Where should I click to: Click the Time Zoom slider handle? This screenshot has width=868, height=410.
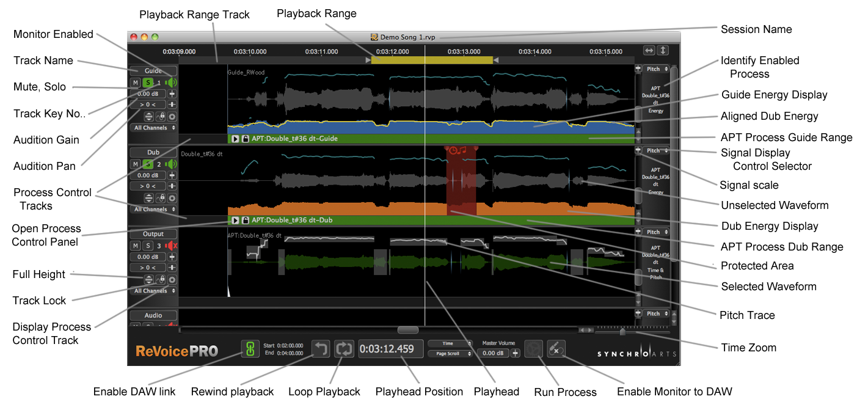[622, 332]
